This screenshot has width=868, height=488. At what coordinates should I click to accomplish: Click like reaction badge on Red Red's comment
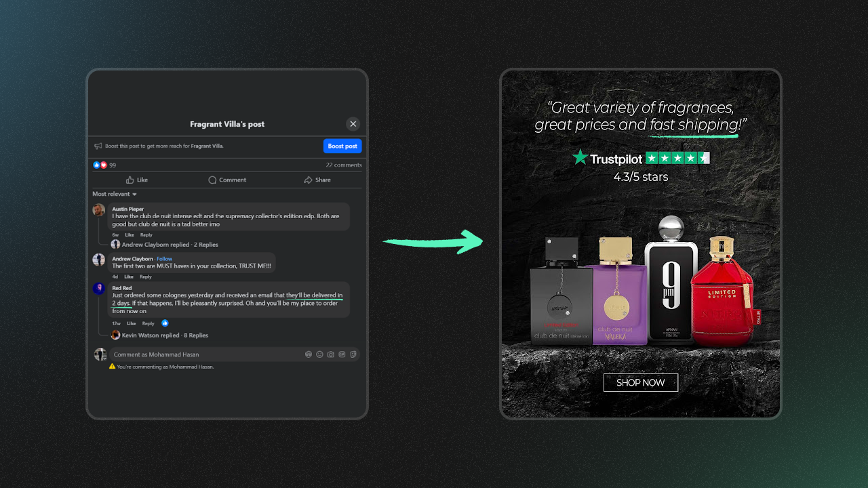coord(165,323)
